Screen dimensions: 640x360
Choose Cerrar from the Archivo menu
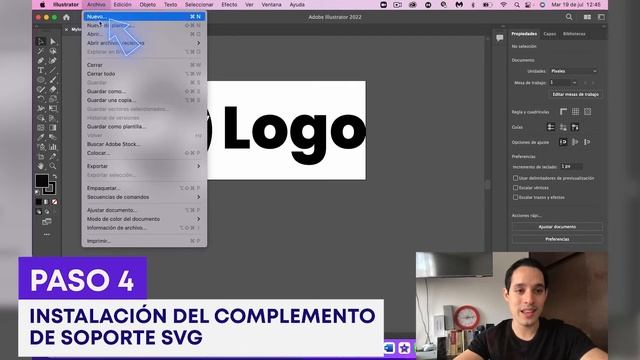tap(144, 65)
